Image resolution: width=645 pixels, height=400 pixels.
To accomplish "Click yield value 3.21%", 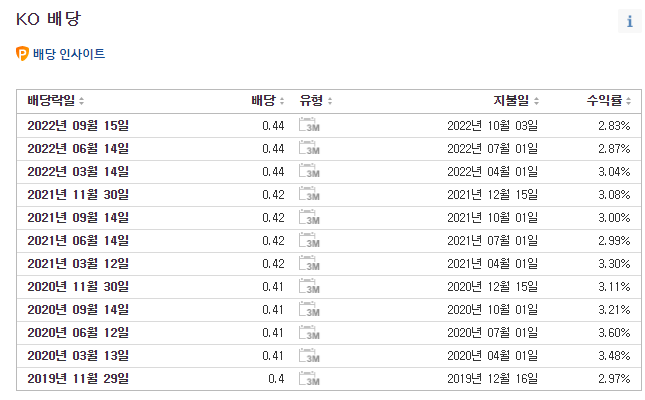I will [614, 310].
